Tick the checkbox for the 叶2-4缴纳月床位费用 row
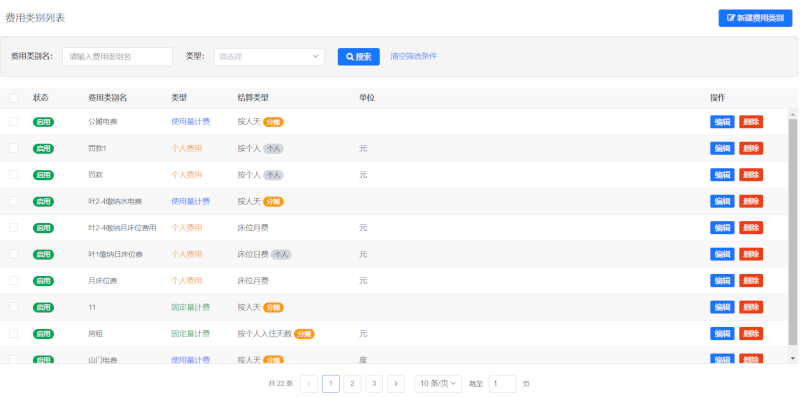 (14, 228)
